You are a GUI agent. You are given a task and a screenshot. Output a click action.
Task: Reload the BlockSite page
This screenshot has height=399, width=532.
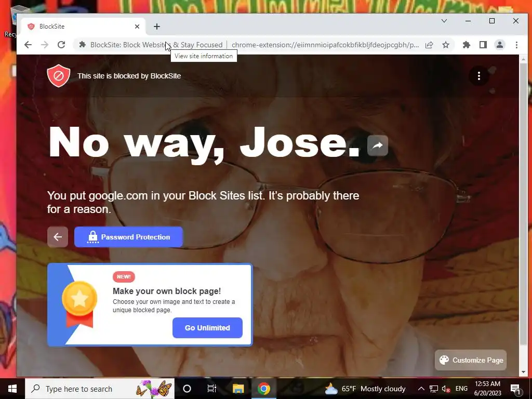pos(61,45)
